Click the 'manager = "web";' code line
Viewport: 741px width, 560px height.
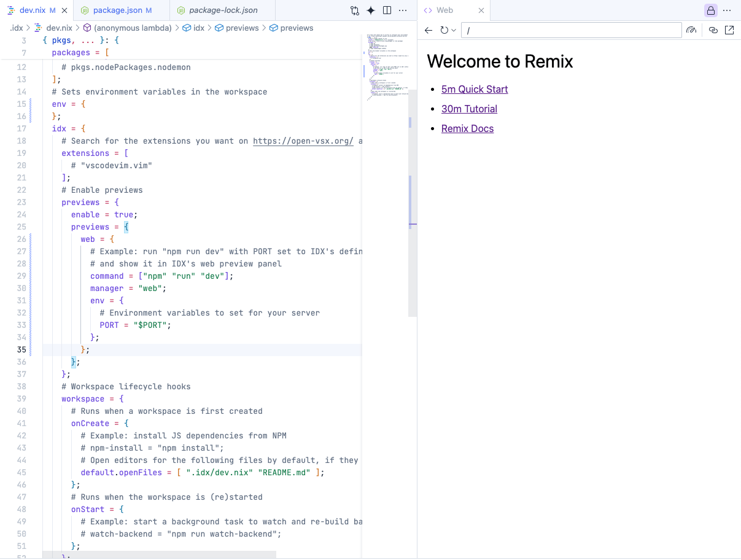pyautogui.click(x=128, y=288)
